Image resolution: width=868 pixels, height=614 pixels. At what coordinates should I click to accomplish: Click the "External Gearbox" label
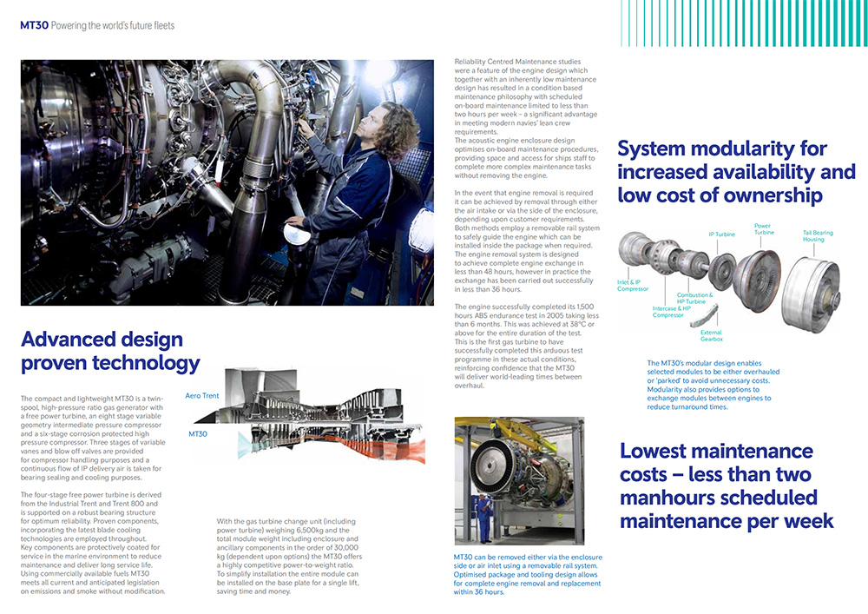(712, 335)
